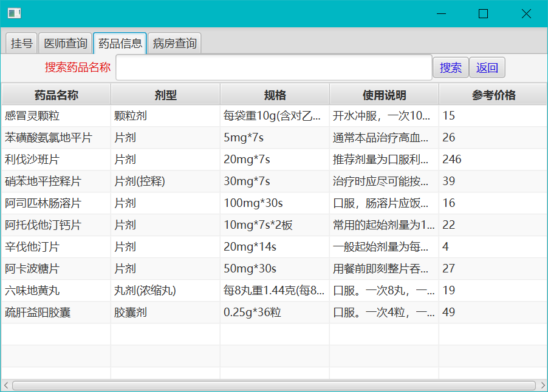Click the horizontal scrollbar right arrow
548x392 pixels.
tap(543, 386)
